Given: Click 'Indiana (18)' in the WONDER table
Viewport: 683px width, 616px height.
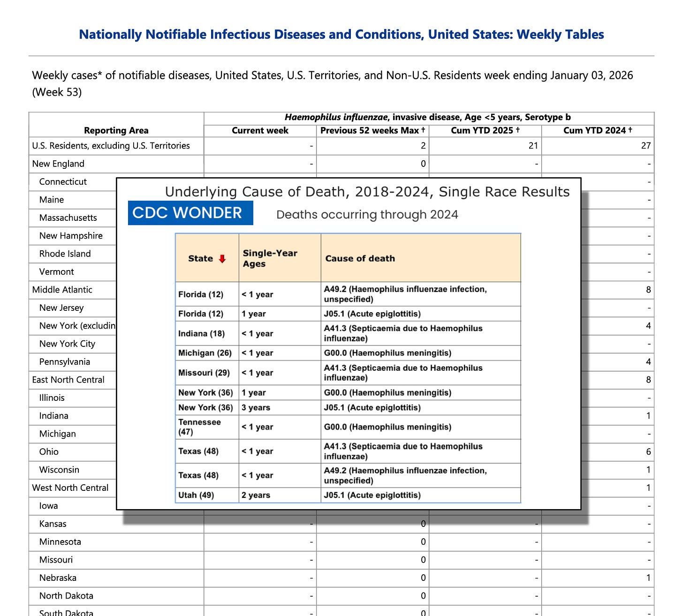Looking at the screenshot, I should pos(201,333).
